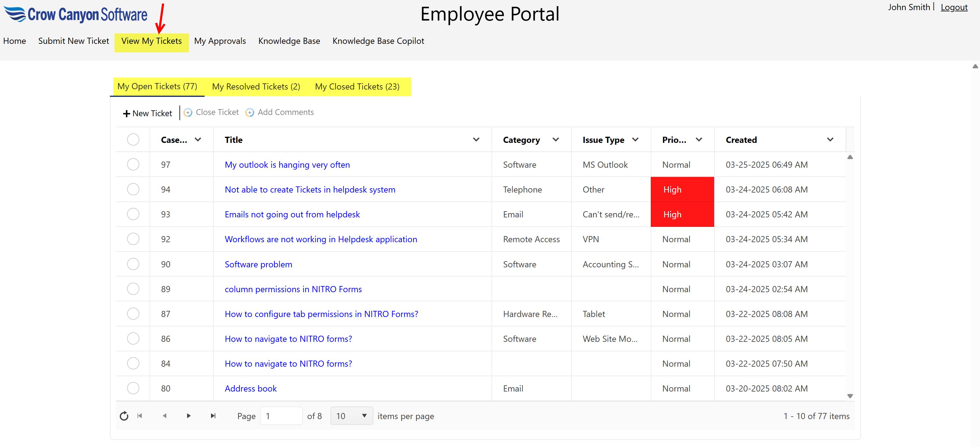The image size is (980, 447).
Task: Click inside the page number input field
Action: click(x=281, y=416)
